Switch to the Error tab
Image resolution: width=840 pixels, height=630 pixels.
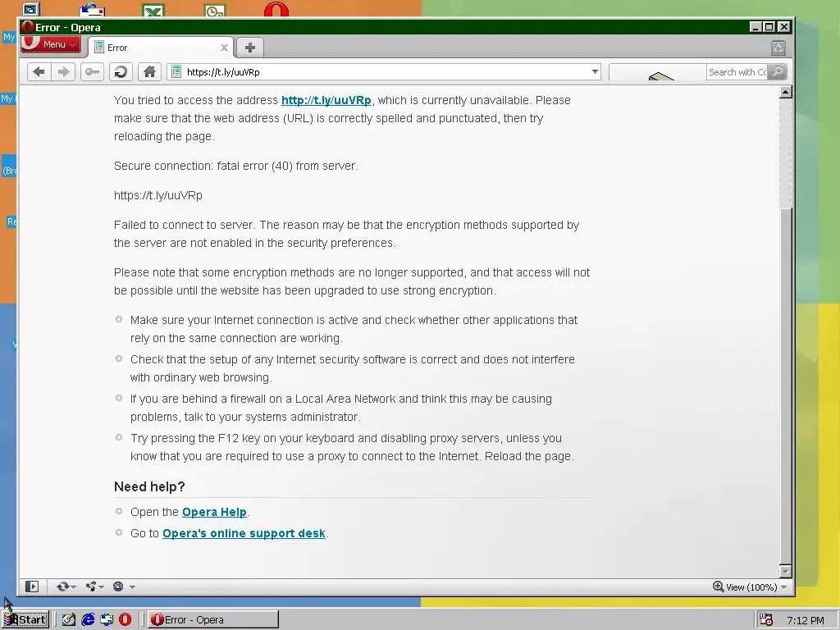(161, 48)
